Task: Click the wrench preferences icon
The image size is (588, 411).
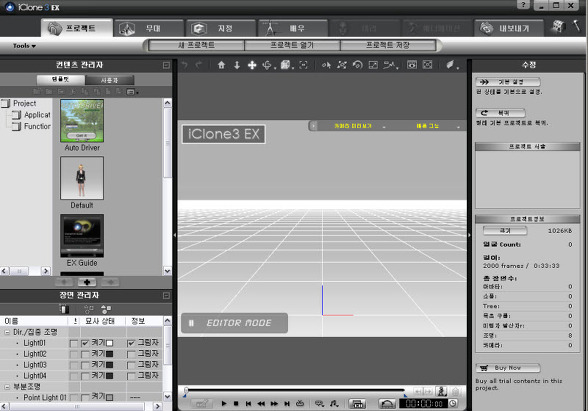Action: coord(576,26)
